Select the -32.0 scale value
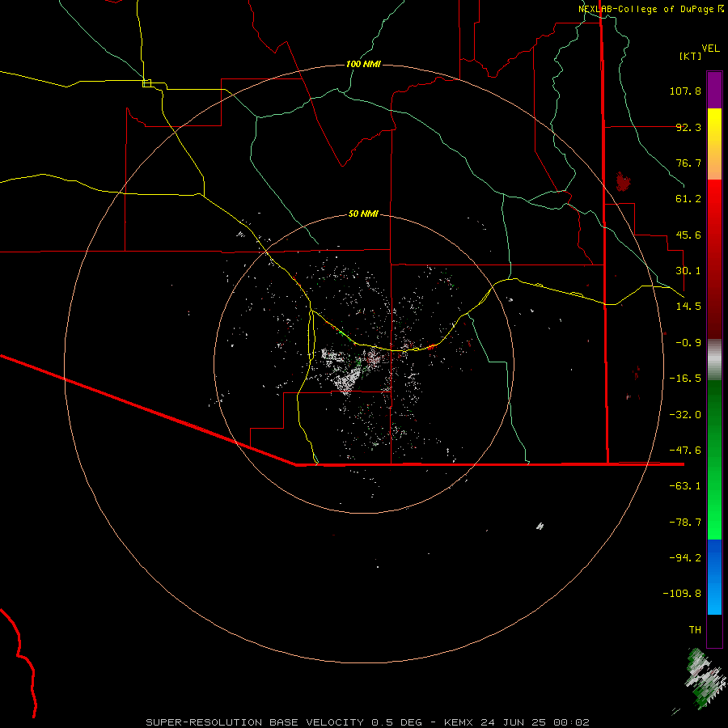 tap(685, 415)
